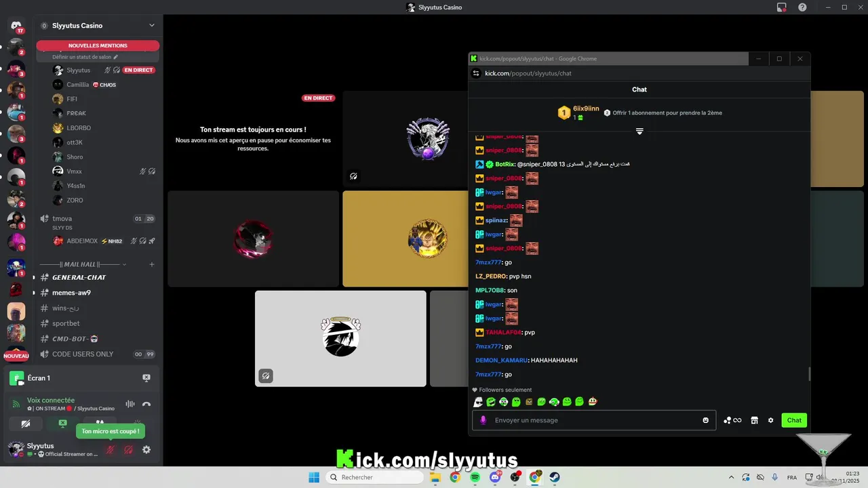Click Offrir 1 abonnement gift prompt
868x488 pixels.
[x=663, y=113]
